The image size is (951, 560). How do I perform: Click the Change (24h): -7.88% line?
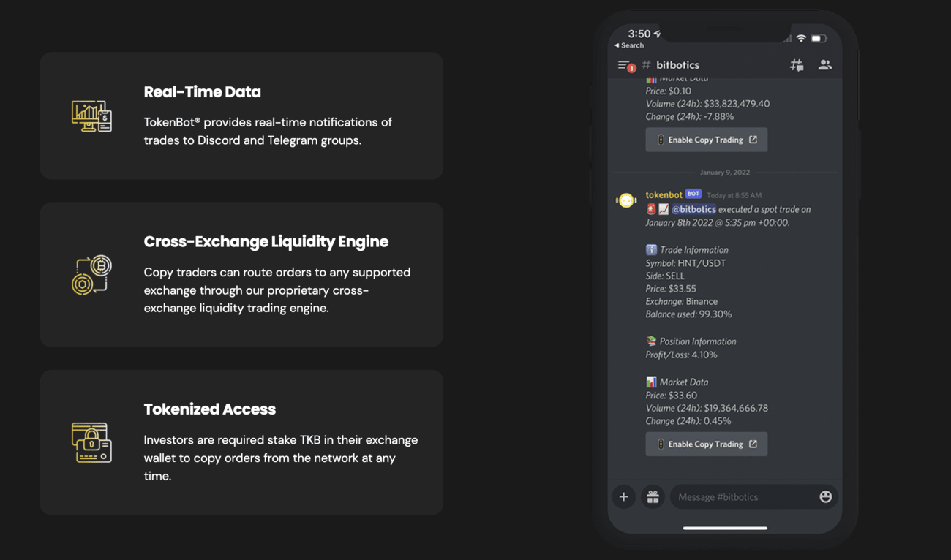pyautogui.click(x=689, y=116)
